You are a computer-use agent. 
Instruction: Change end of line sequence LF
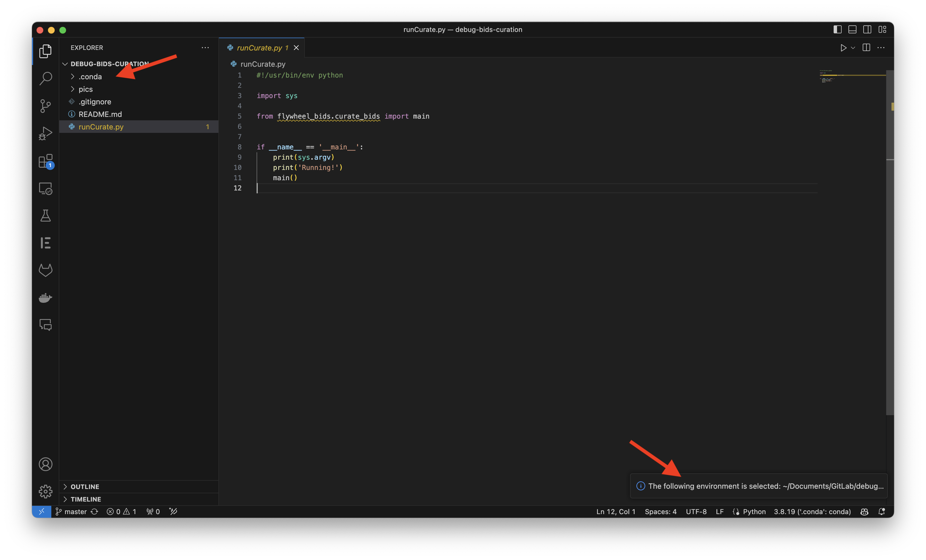coord(719,512)
